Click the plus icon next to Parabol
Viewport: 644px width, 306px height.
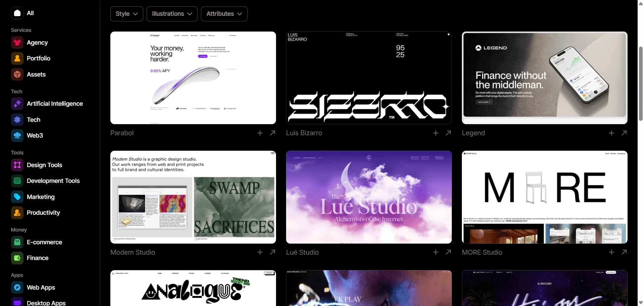tap(260, 133)
